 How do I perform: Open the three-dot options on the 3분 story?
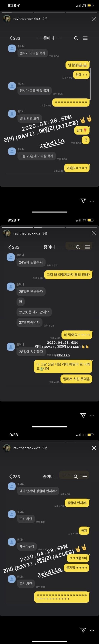point(92,416)
